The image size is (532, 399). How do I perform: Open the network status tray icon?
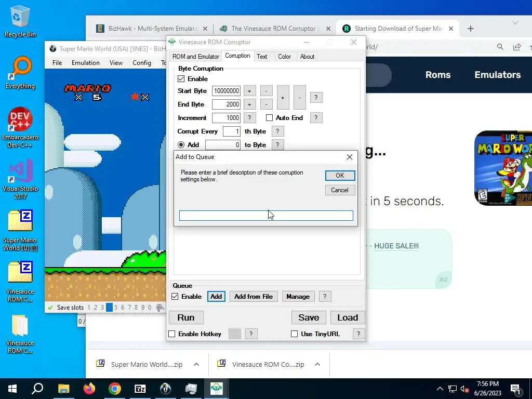pos(453,389)
